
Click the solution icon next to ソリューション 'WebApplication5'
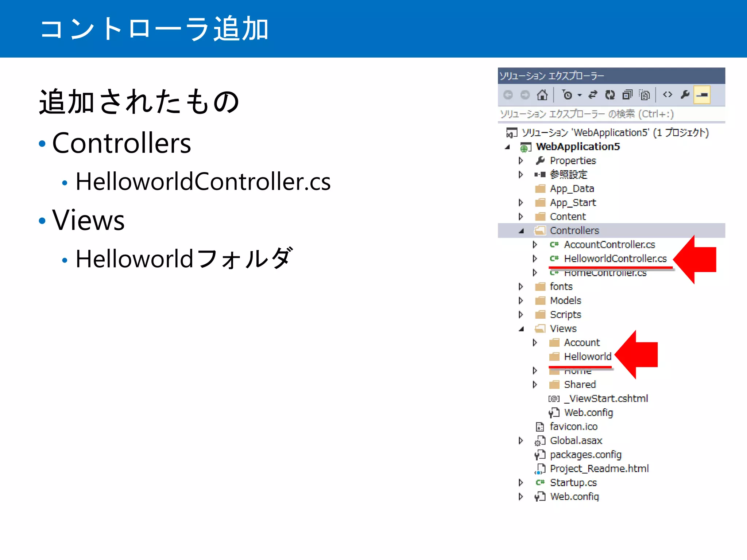pos(512,133)
